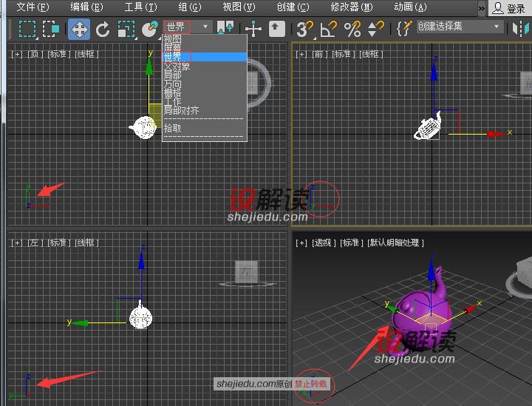Open the 工具(T) menu
The width and height of the screenshot is (532, 406).
[x=140, y=7]
